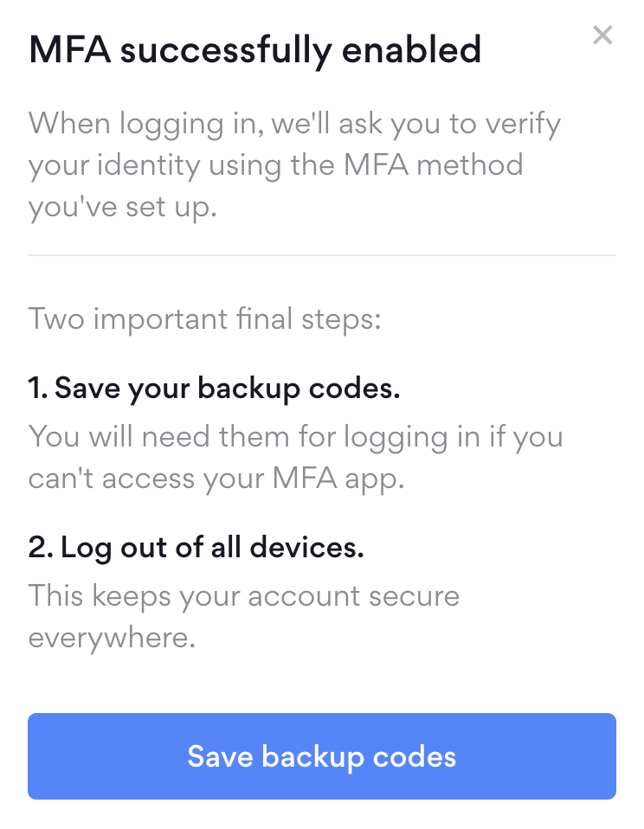Select the 'Log out of all devices' step title

coord(196,547)
